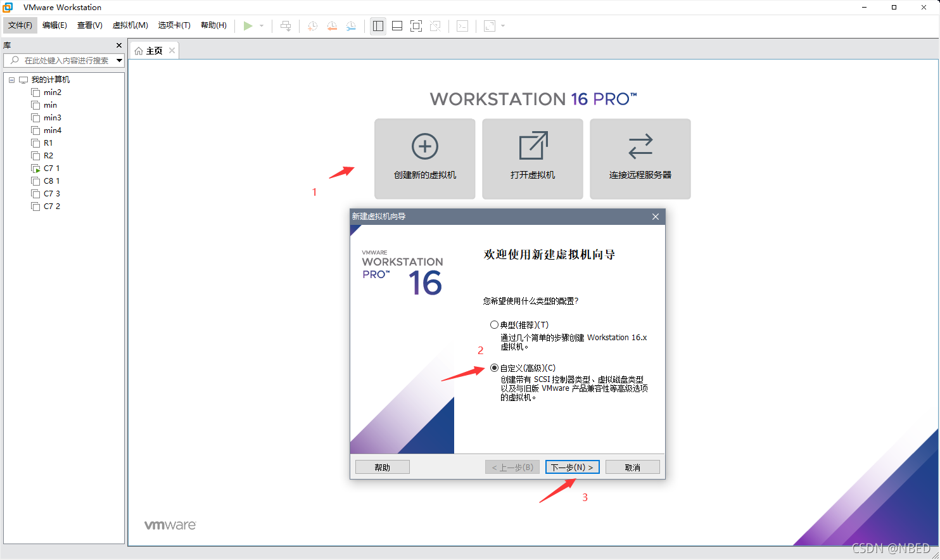
Task: Open the snapshot manager icon
Action: click(x=350, y=26)
